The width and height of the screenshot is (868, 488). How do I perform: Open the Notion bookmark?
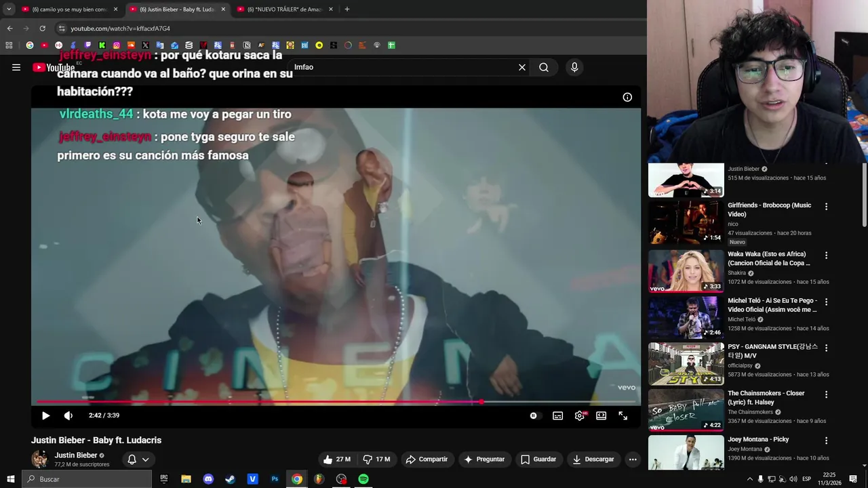pyautogui.click(x=247, y=45)
